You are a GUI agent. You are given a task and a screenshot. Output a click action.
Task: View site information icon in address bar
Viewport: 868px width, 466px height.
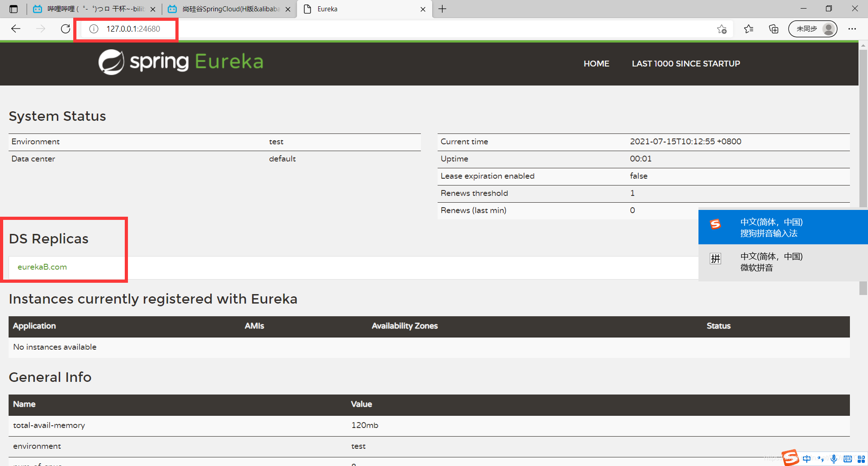pos(94,29)
